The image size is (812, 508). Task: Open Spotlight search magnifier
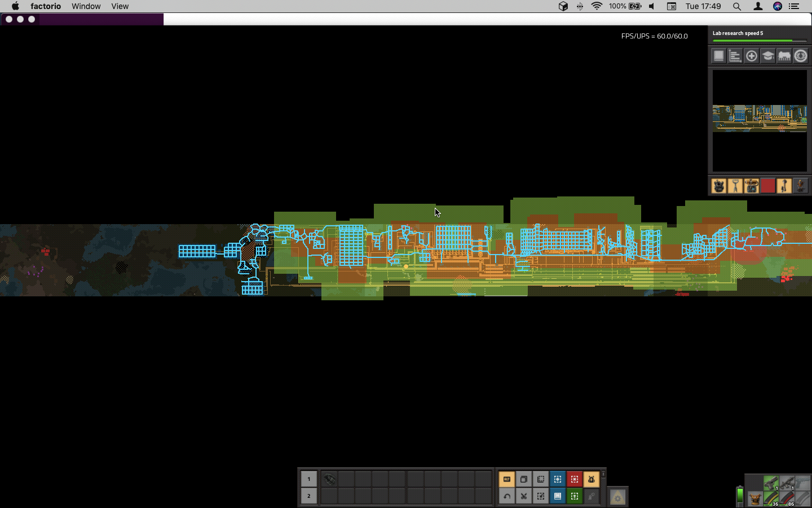tap(737, 6)
